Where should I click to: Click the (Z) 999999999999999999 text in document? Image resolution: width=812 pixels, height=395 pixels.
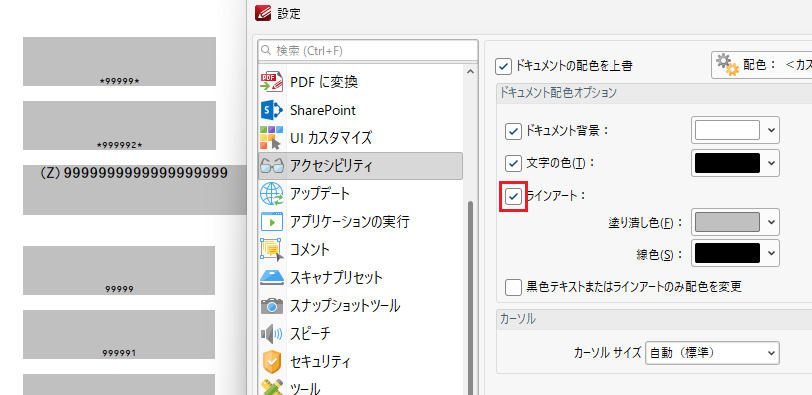pyautogui.click(x=134, y=173)
